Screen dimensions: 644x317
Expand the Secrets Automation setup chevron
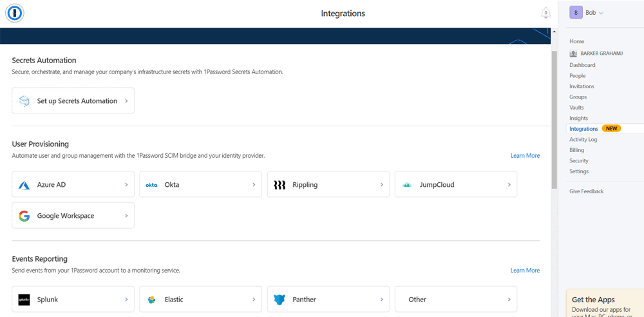(126, 101)
